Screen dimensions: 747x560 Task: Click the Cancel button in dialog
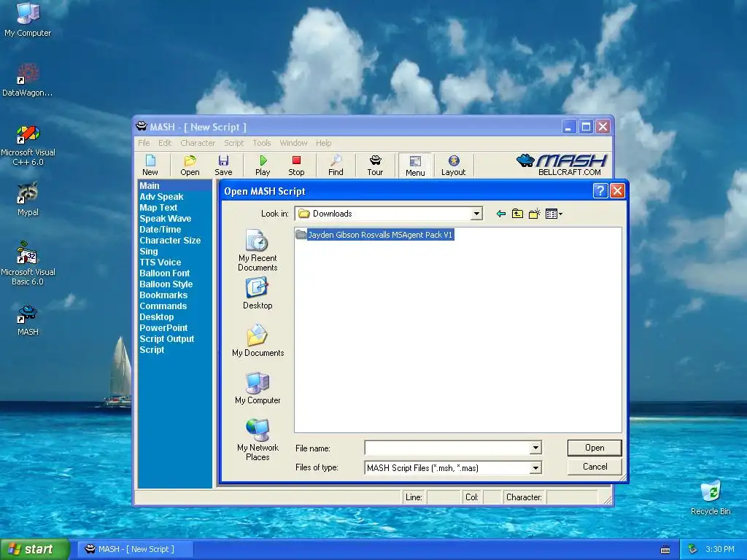595,467
